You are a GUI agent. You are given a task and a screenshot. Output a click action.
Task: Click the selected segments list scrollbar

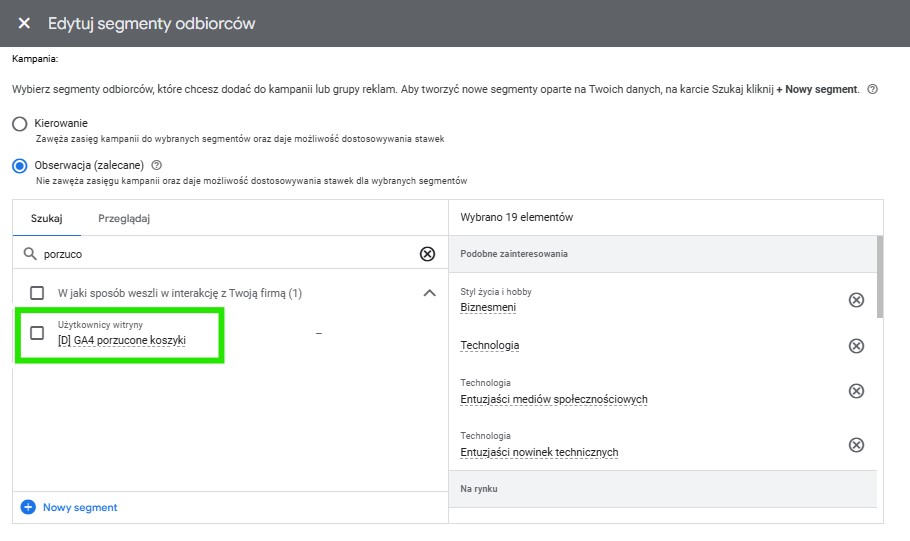pos(880,277)
